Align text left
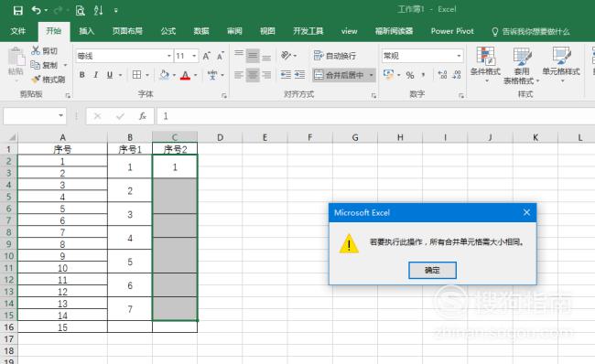Viewport: 595px width, 364px height. 239,75
